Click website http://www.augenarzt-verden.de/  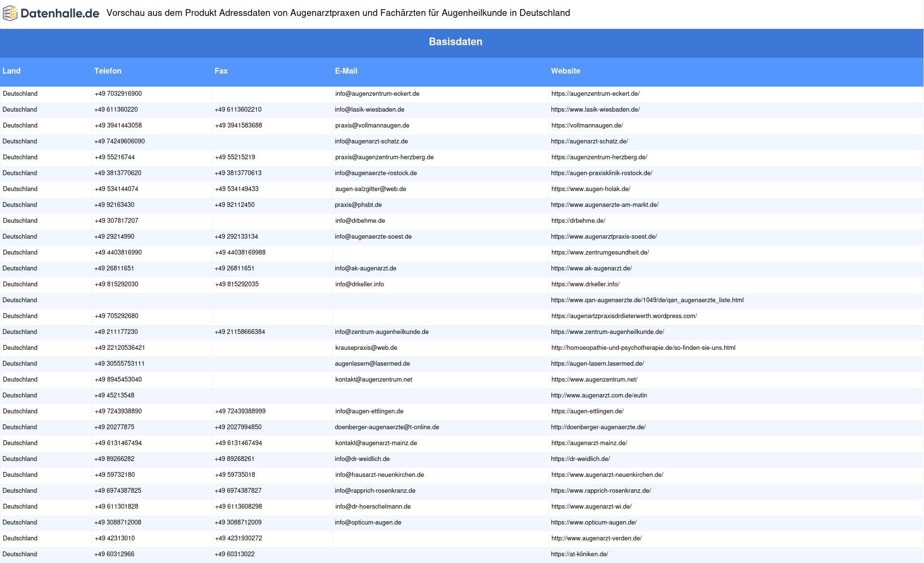click(x=597, y=538)
